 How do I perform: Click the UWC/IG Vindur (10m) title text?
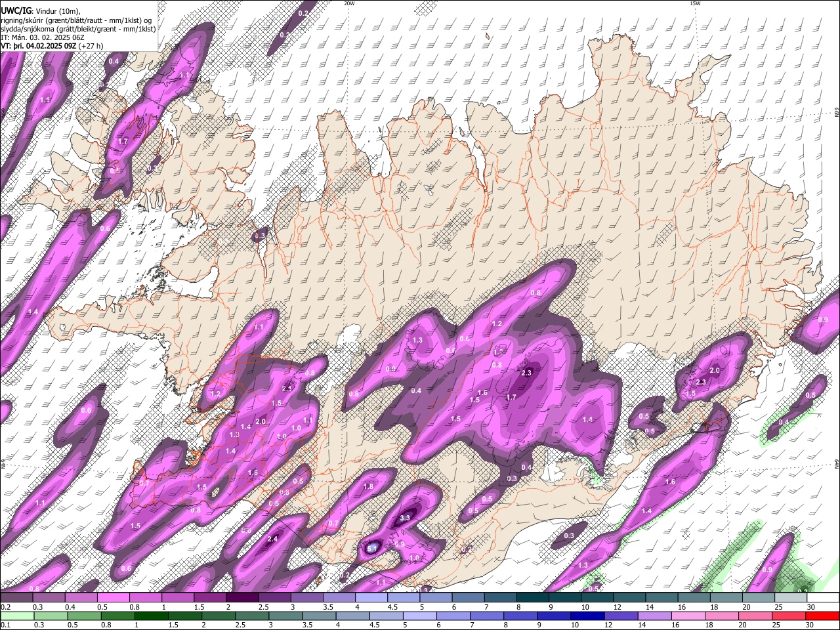coord(41,10)
